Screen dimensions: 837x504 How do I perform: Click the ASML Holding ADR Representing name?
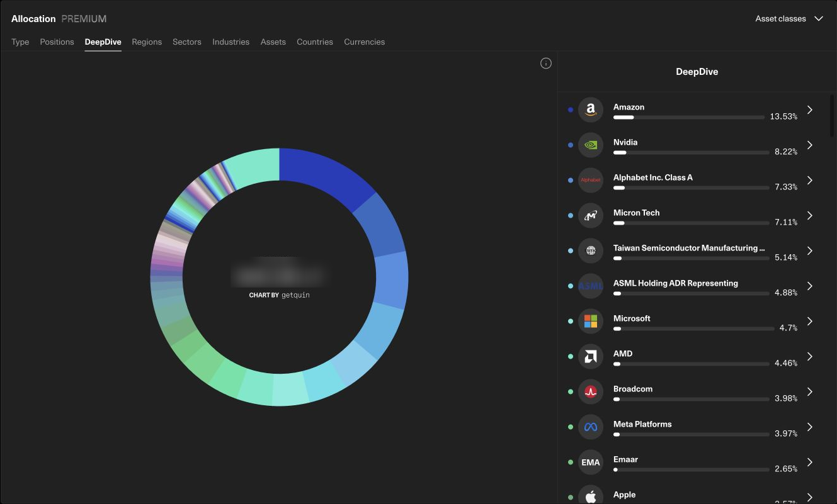[676, 283]
